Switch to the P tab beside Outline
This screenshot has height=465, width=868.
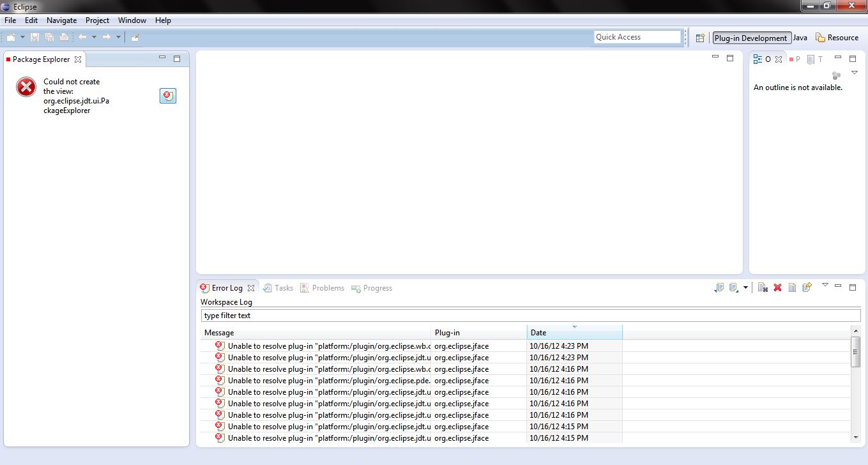(795, 59)
